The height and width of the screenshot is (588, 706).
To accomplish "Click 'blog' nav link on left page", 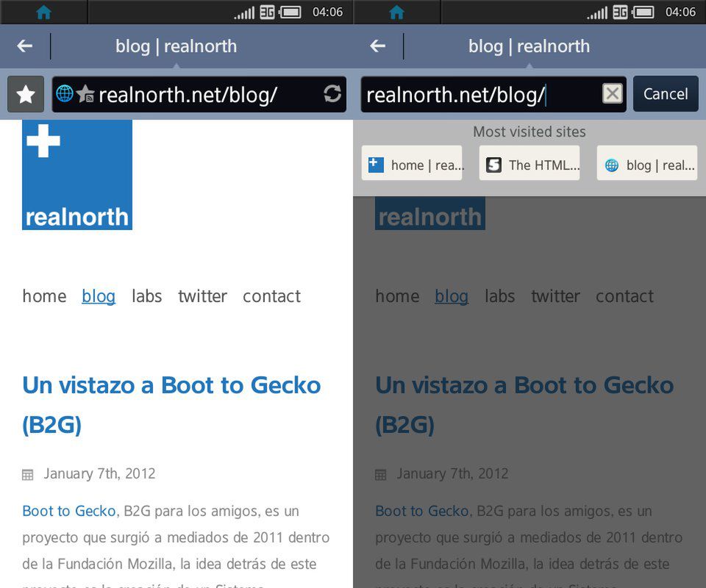I will (x=99, y=296).
